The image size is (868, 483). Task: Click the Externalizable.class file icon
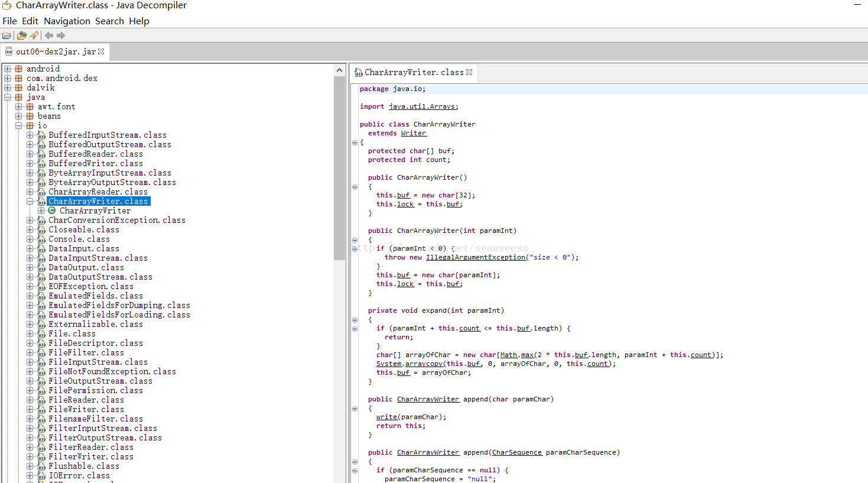41,324
